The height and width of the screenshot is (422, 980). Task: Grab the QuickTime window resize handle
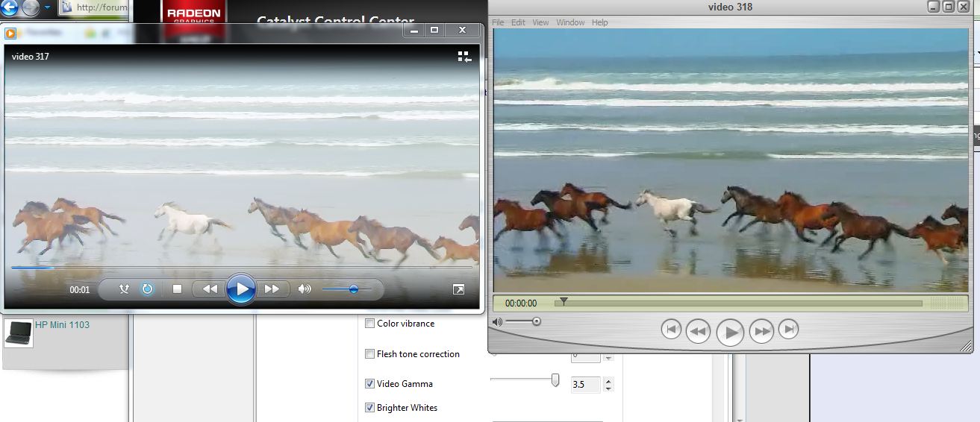(x=966, y=346)
